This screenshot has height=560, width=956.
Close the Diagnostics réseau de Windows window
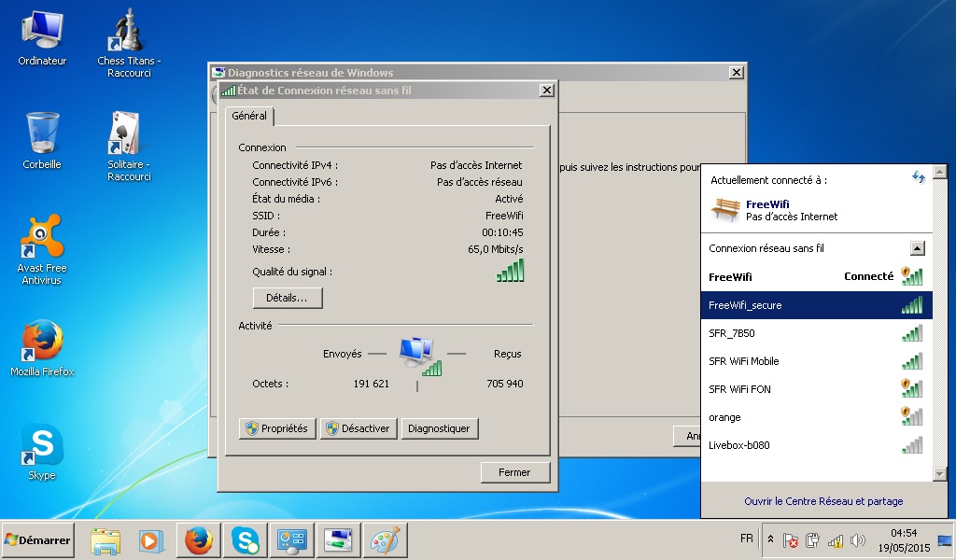pyautogui.click(x=736, y=73)
